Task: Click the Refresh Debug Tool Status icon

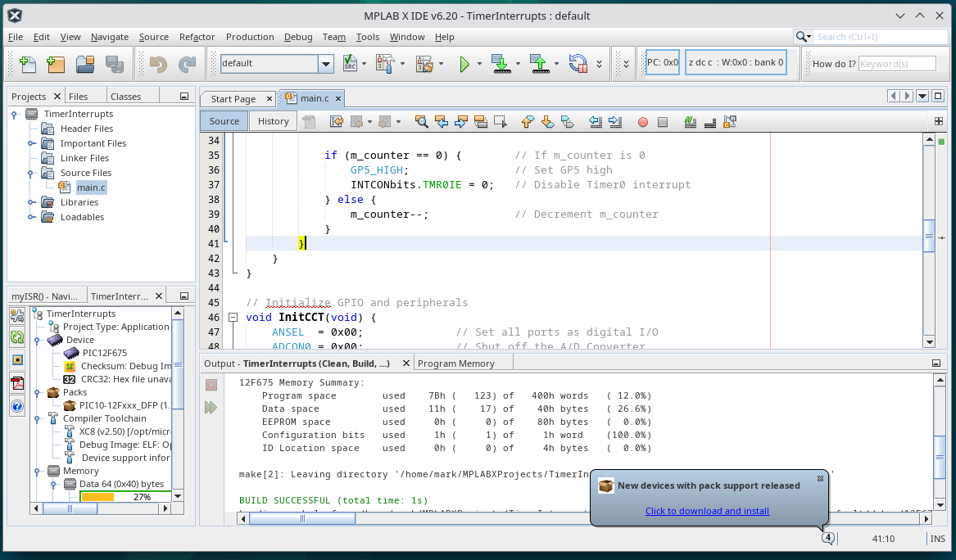Action: (x=17, y=337)
